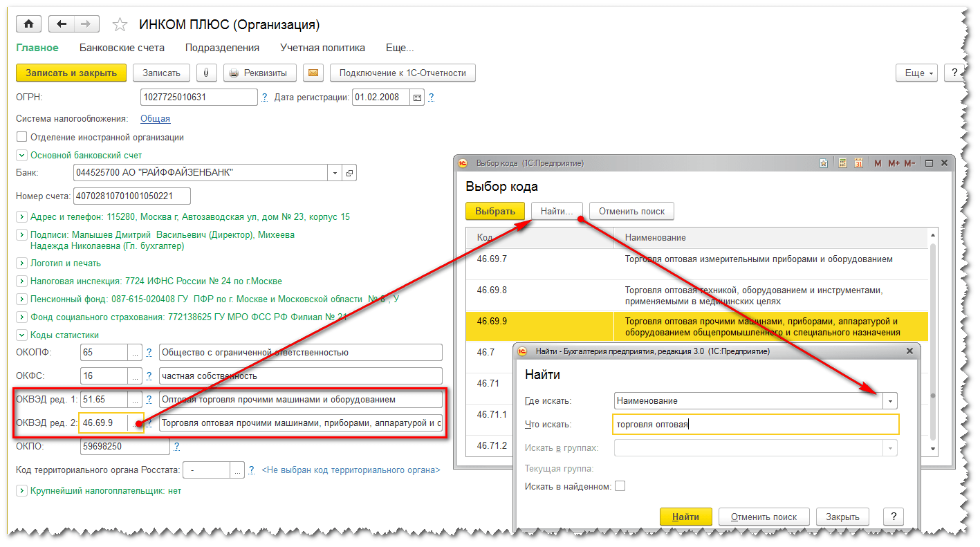This screenshot has width=980, height=547.
Task: Click the yellow 'Записать и закрыть' button
Action: point(71,73)
